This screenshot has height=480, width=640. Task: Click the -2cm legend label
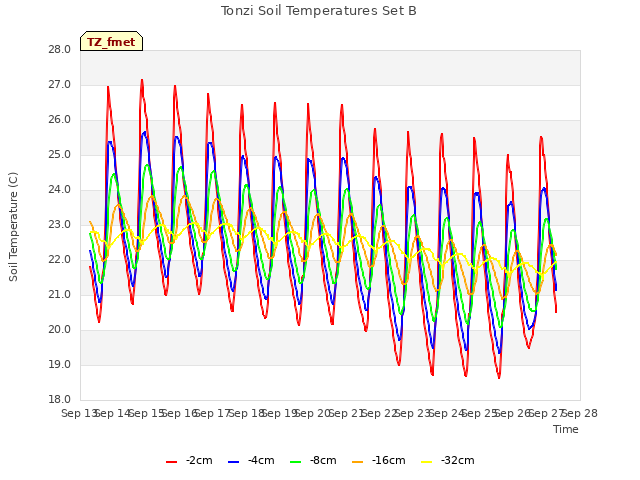point(199,460)
